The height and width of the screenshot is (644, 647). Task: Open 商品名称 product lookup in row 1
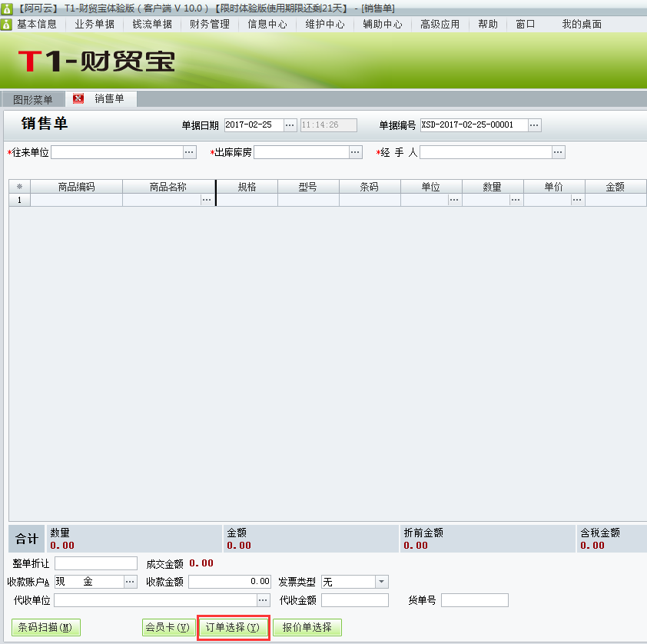pyautogui.click(x=207, y=199)
